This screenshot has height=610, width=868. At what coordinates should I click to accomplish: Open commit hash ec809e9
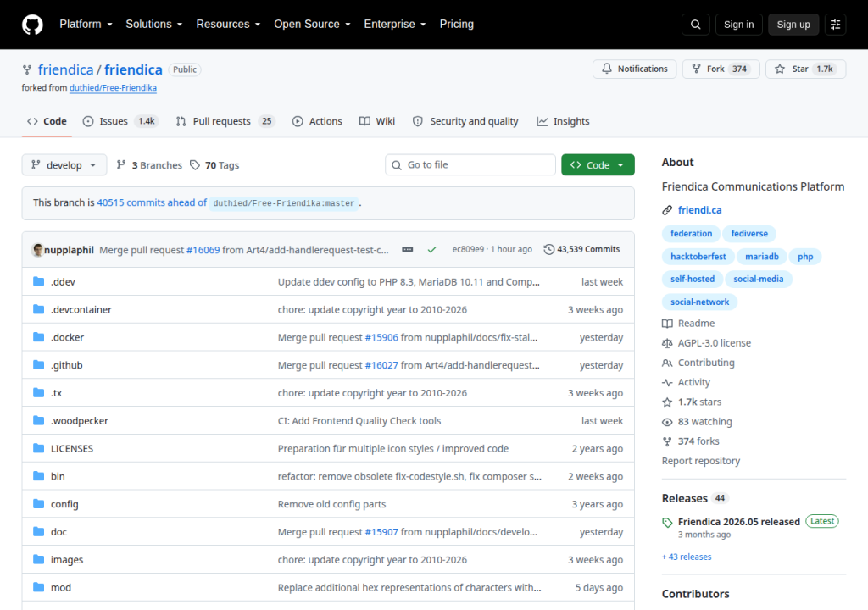tap(468, 249)
